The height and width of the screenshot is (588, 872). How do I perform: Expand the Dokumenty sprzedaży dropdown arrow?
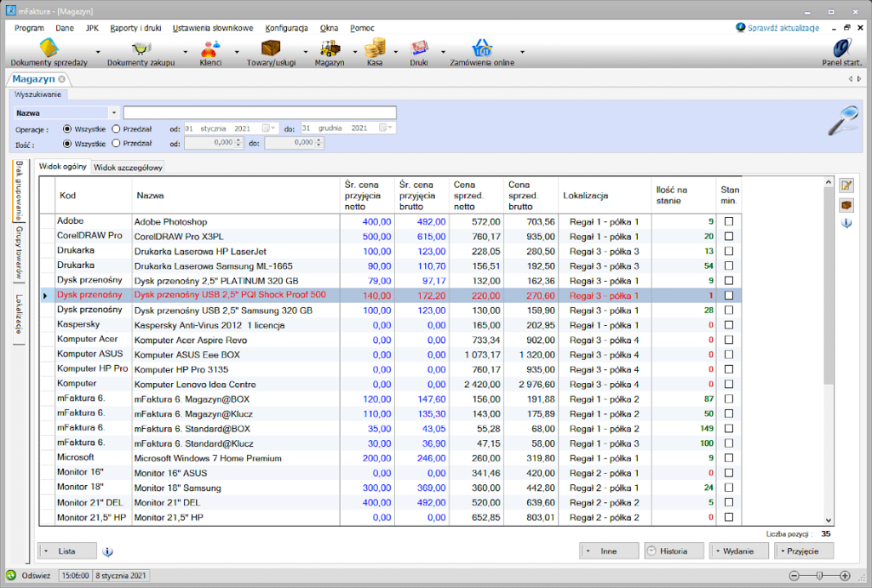[98, 52]
